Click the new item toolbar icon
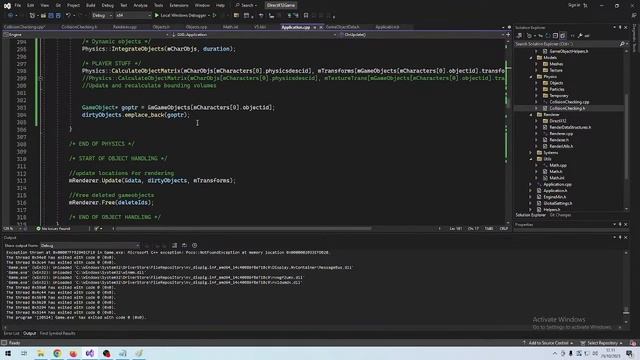The width and height of the screenshot is (640, 360). point(32,16)
